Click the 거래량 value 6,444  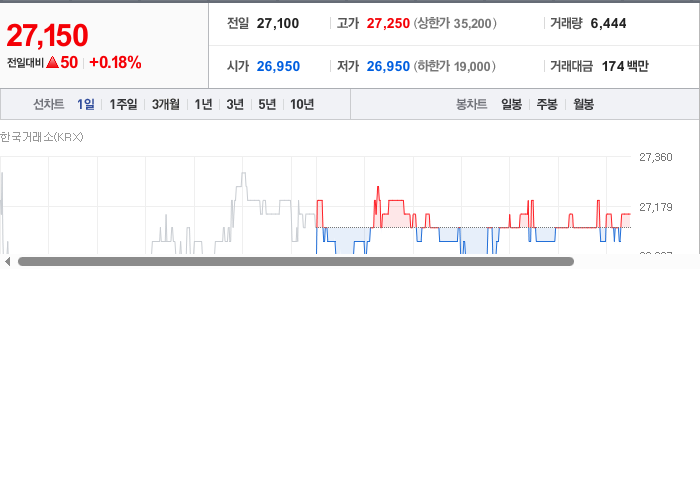click(x=608, y=23)
